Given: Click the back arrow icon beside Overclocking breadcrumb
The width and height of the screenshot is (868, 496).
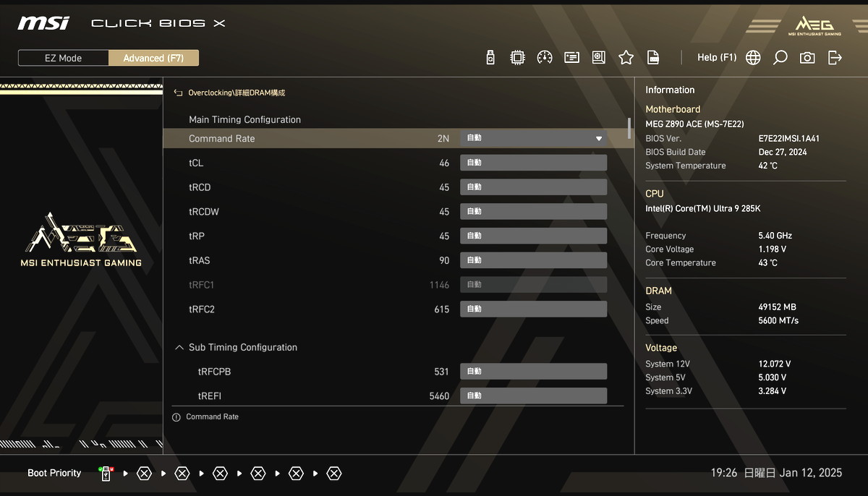Looking at the screenshot, I should tap(178, 93).
